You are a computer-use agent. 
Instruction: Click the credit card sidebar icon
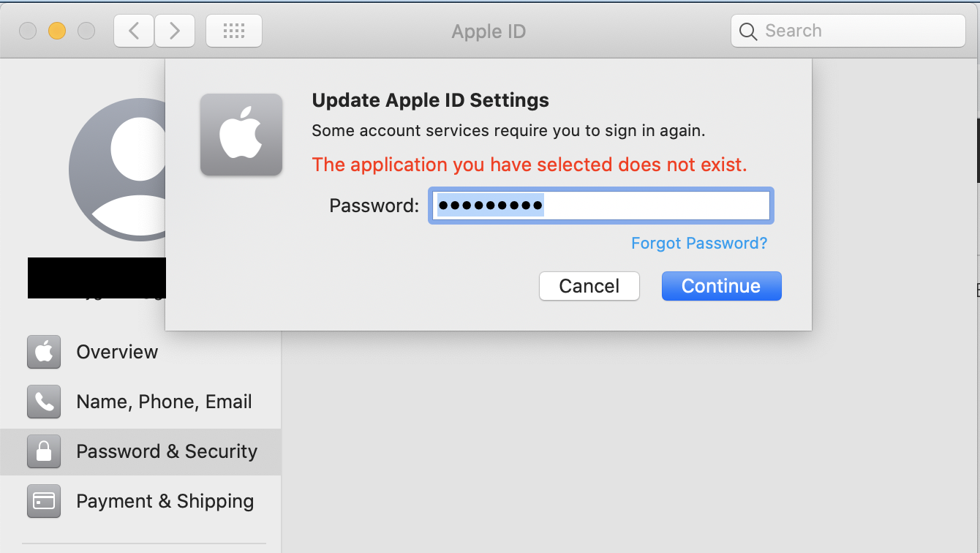(x=44, y=501)
